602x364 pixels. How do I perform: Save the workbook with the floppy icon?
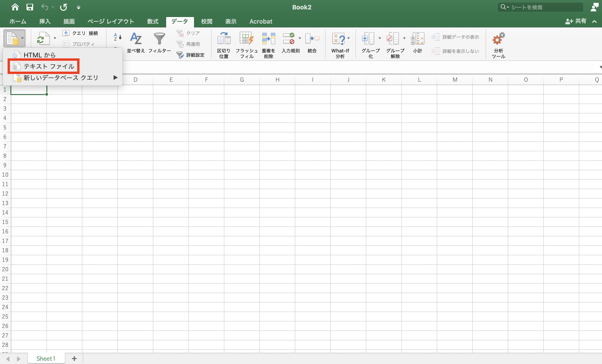pos(30,7)
